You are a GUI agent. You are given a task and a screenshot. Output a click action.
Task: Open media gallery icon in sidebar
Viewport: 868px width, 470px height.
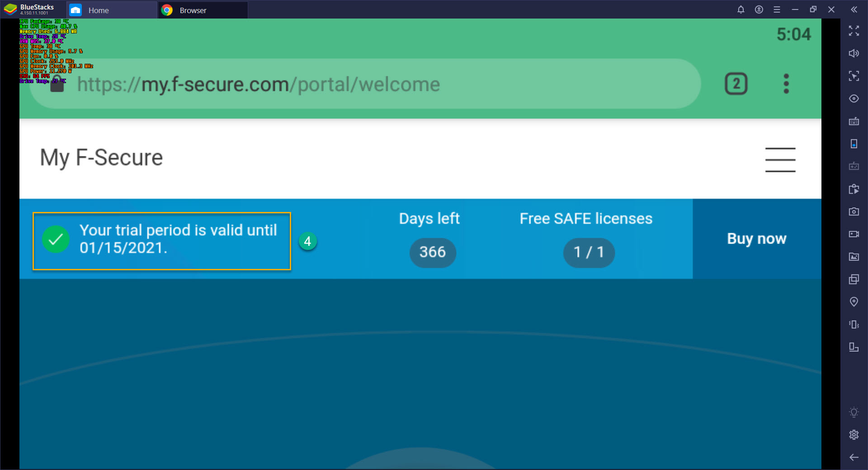854,257
